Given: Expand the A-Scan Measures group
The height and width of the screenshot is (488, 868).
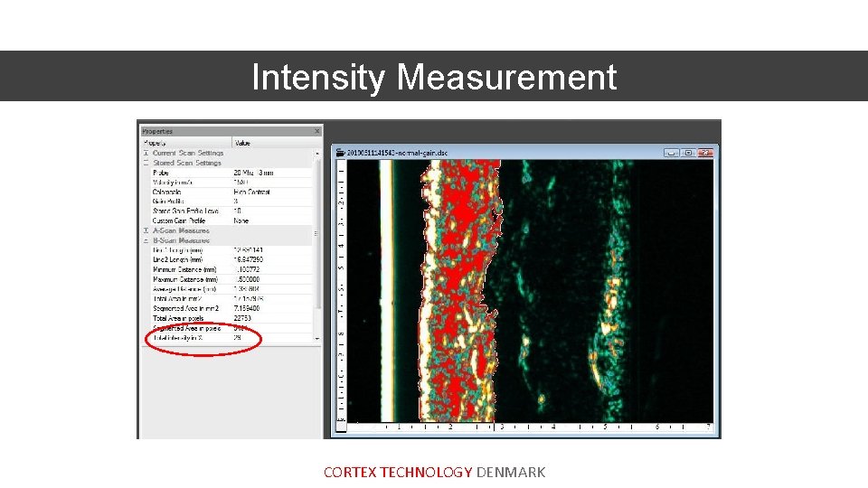Looking at the screenshot, I should (146, 230).
